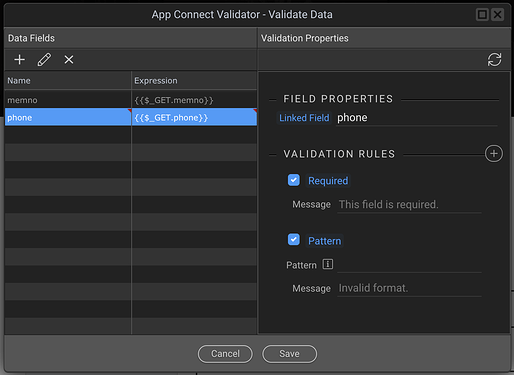Uncheck the Required validation rule
Viewport: 514px width, 375px height.
pos(294,180)
